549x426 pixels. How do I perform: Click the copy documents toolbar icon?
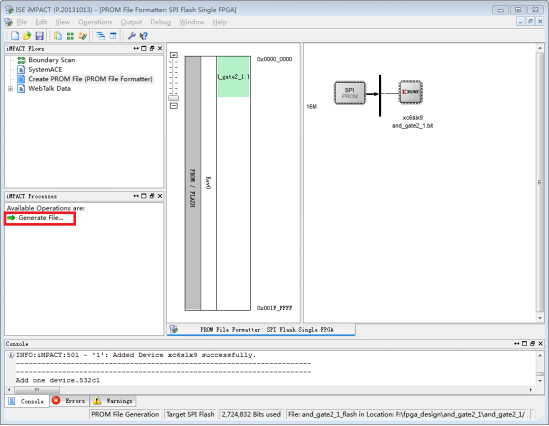[x=58, y=36]
